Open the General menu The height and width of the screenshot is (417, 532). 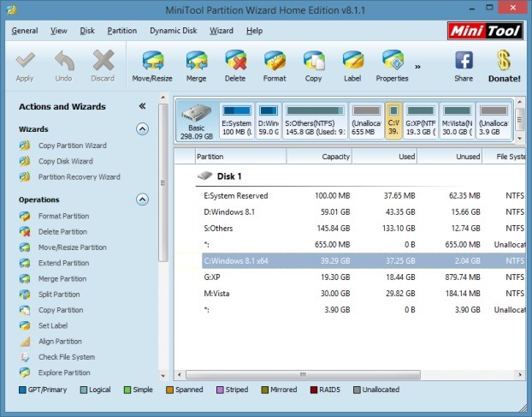(x=25, y=31)
